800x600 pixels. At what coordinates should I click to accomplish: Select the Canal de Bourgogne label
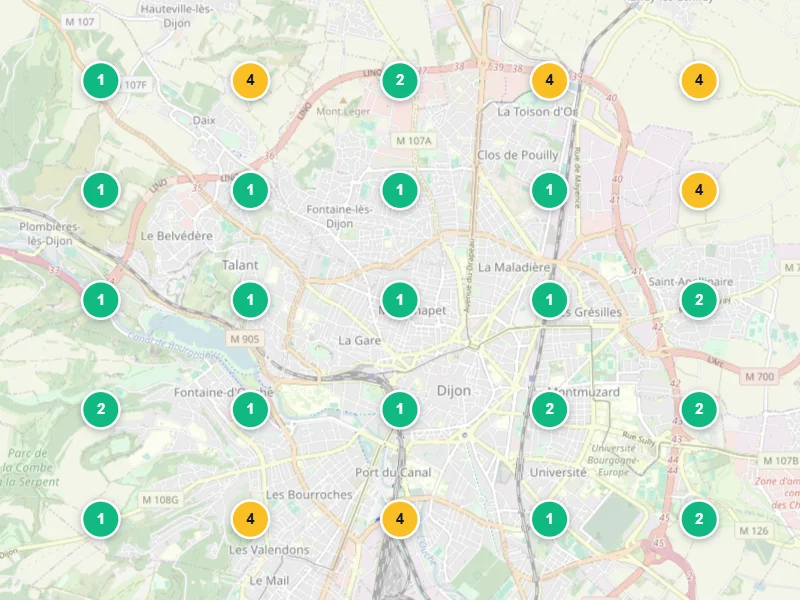[171, 345]
